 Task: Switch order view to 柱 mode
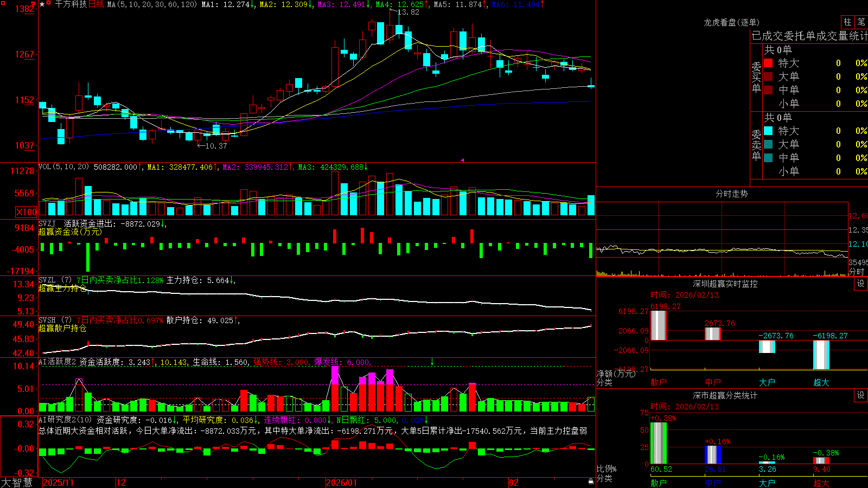[847, 22]
